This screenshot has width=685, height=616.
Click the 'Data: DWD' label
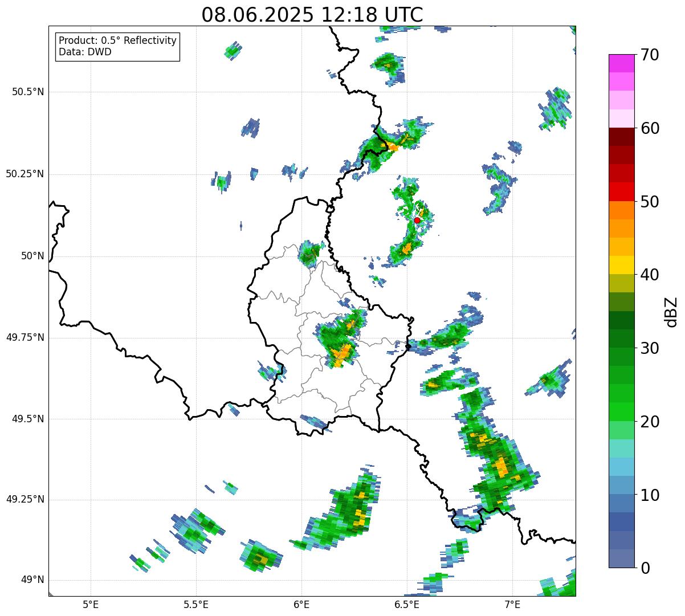(x=85, y=52)
